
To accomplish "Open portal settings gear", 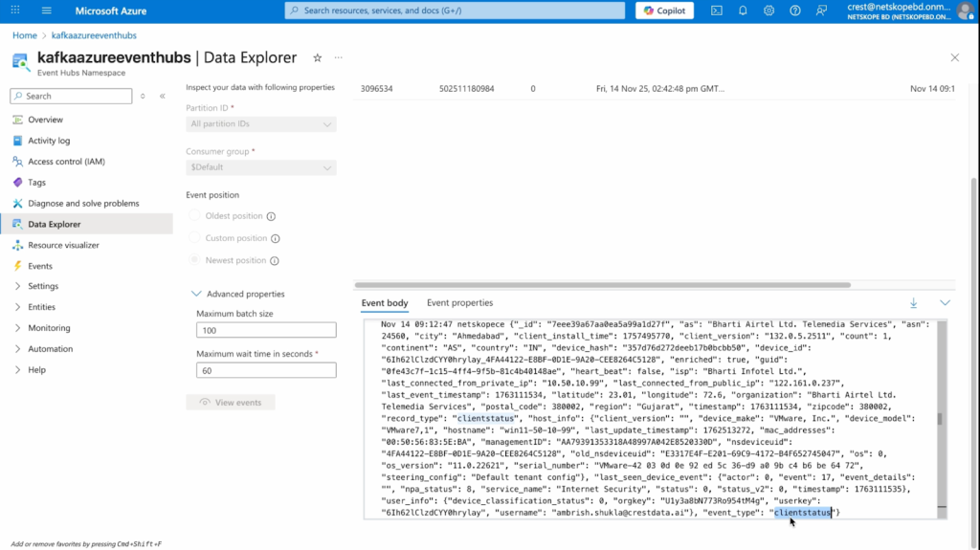I will pyautogui.click(x=768, y=11).
